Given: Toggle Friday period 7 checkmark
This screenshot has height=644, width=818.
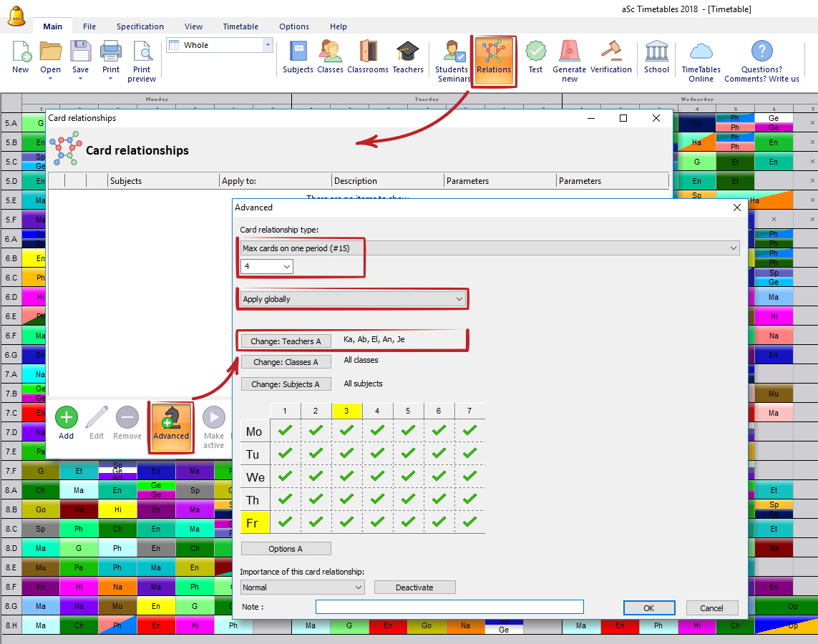Looking at the screenshot, I should click(x=469, y=522).
